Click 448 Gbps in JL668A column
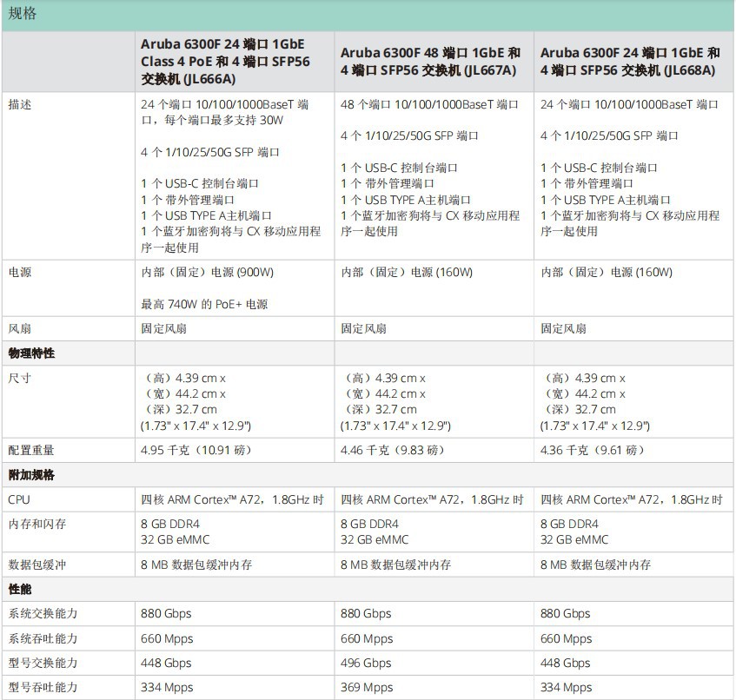 (x=565, y=663)
